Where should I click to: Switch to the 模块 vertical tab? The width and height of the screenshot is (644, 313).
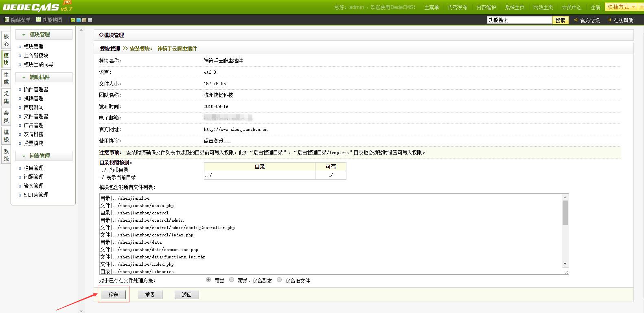coord(6,59)
